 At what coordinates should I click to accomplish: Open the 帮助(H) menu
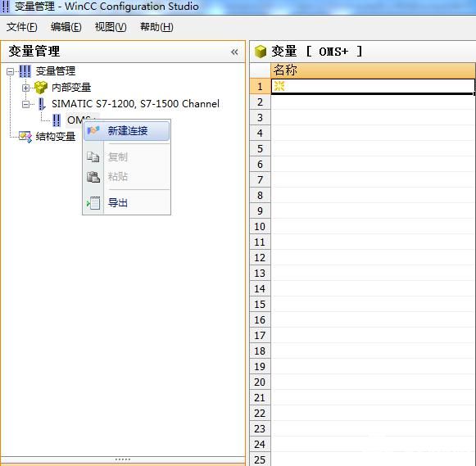[156, 27]
